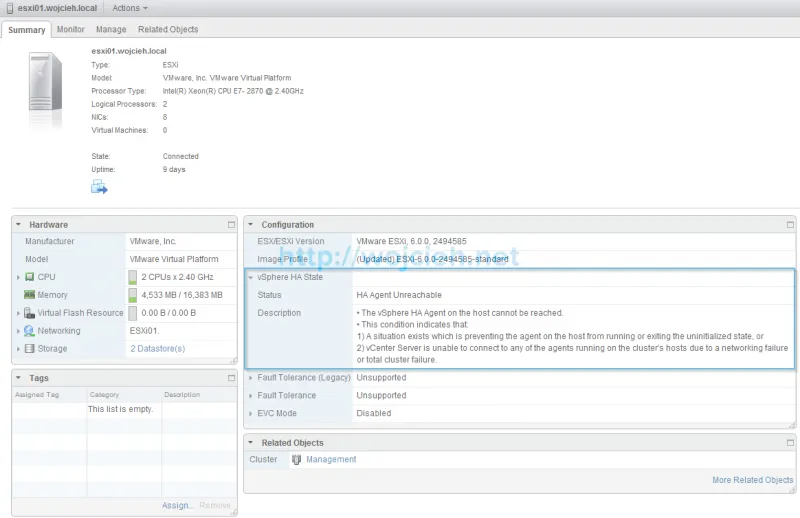Click the CPU chip icon
The image size is (800, 518).
30,277
